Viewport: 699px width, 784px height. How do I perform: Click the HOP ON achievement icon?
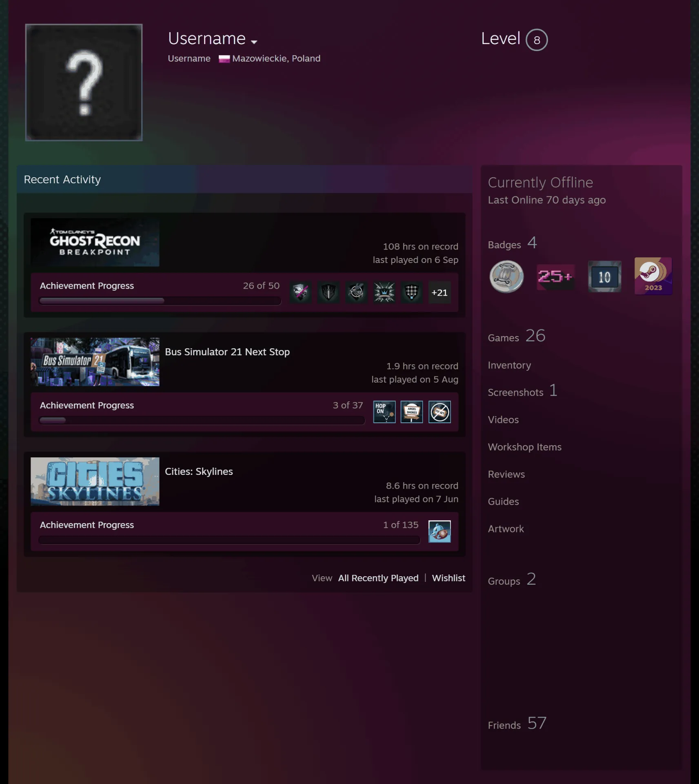pyautogui.click(x=384, y=412)
